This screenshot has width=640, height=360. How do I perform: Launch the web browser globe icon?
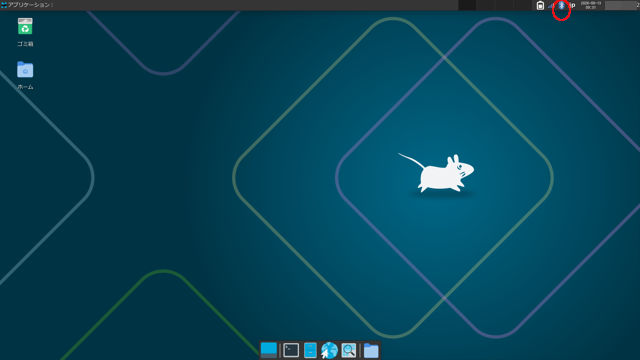click(x=329, y=350)
